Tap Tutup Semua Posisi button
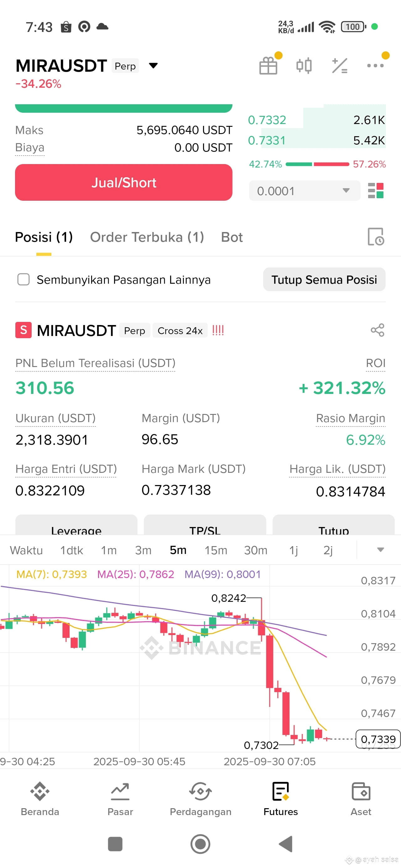Screen dimensions: 401x868 click(324, 279)
